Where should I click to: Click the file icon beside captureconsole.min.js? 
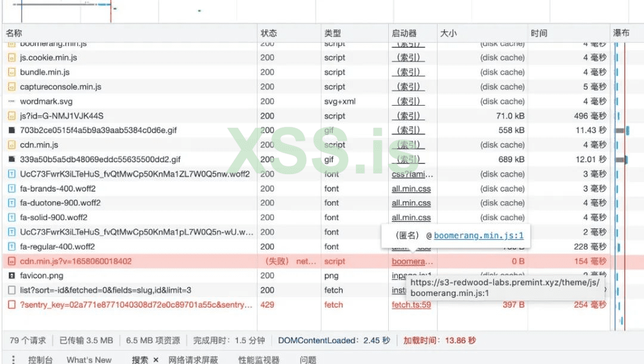[11, 87]
